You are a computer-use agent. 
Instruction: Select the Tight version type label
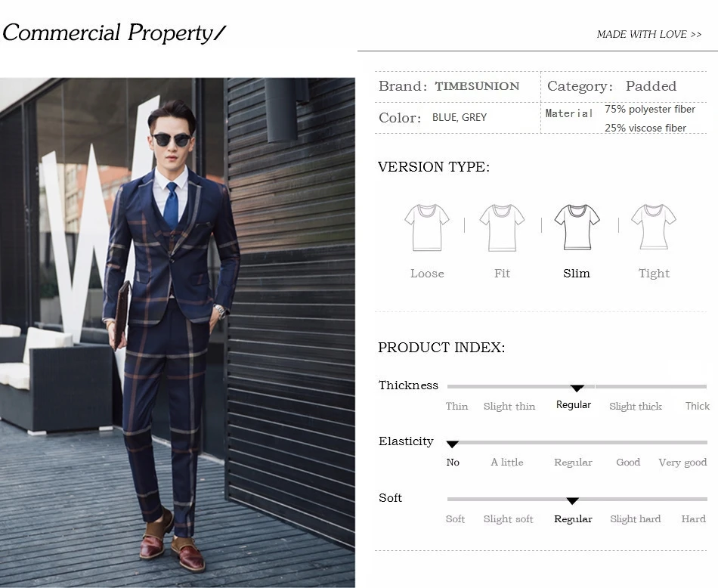[x=654, y=274]
